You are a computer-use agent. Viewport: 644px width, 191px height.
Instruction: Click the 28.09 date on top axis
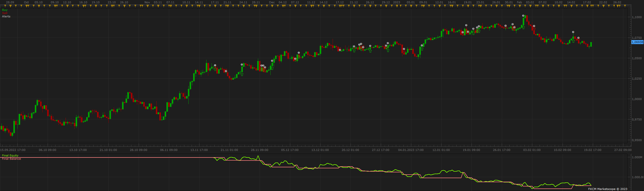pos(10,2)
